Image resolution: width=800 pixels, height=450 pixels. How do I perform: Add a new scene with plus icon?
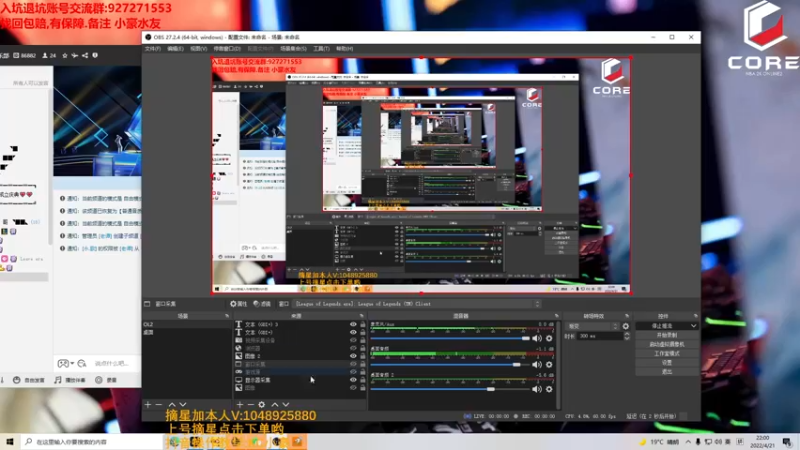tap(148, 405)
